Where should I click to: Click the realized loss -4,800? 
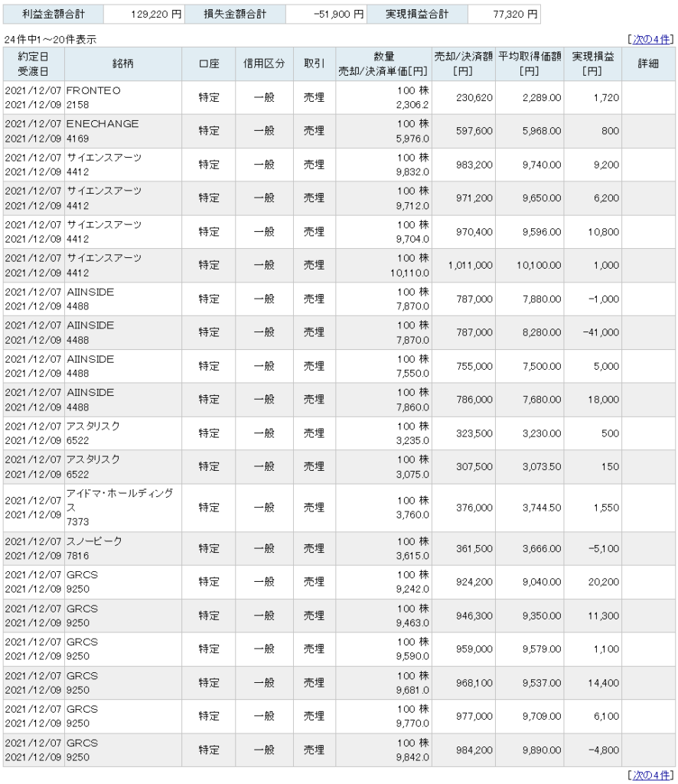click(603, 750)
